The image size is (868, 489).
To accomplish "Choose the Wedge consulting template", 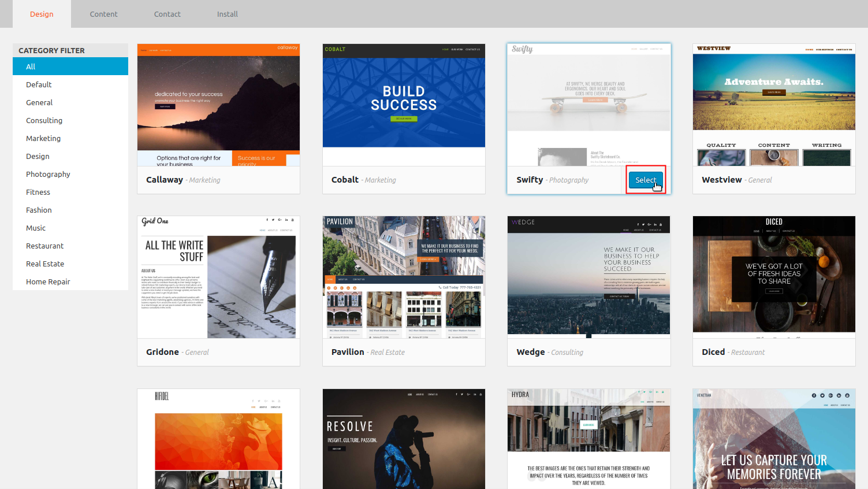I will click(x=588, y=277).
